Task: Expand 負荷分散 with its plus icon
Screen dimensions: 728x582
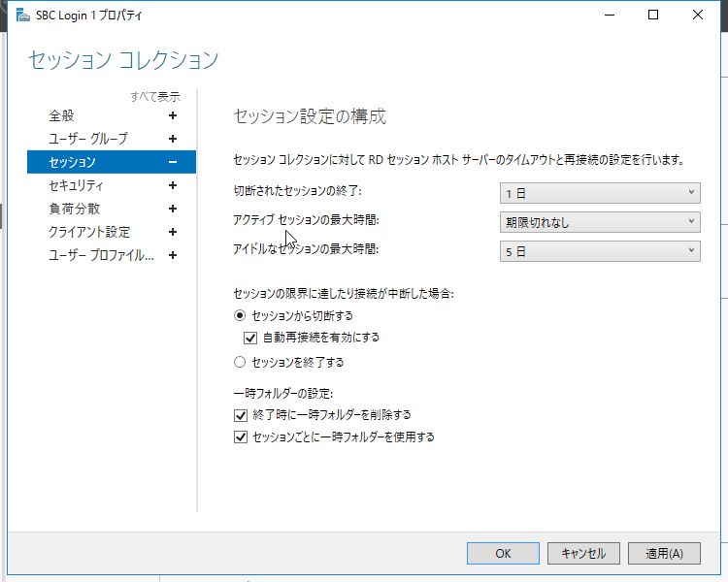Action: coord(173,209)
